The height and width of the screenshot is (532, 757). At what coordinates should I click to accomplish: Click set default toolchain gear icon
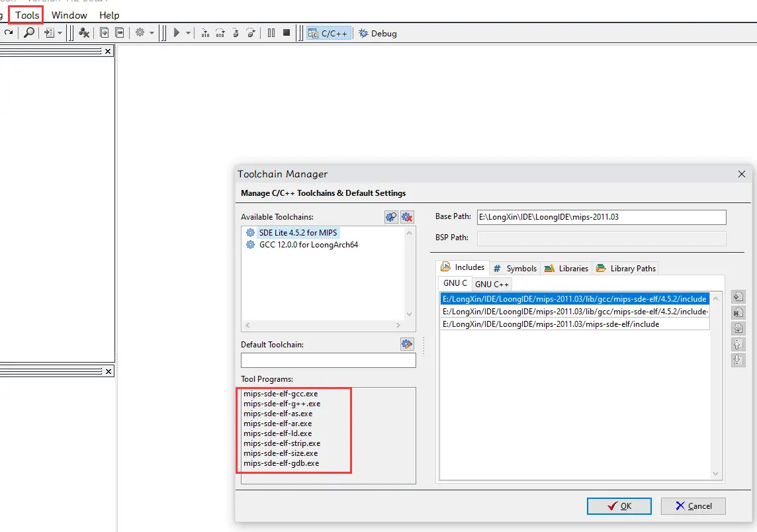[x=407, y=344]
